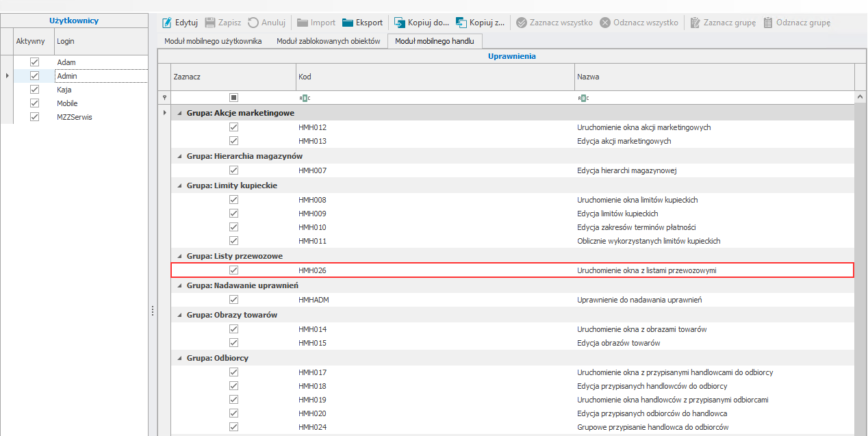Collapse the Limity kupieckie group
Image resolution: width=868 pixels, height=436 pixels.
click(x=181, y=185)
